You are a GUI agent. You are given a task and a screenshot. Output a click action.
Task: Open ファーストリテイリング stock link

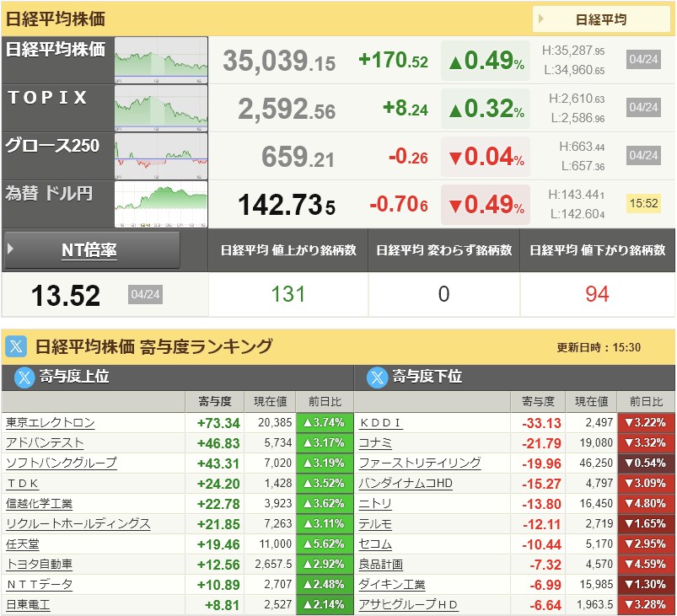420,463
